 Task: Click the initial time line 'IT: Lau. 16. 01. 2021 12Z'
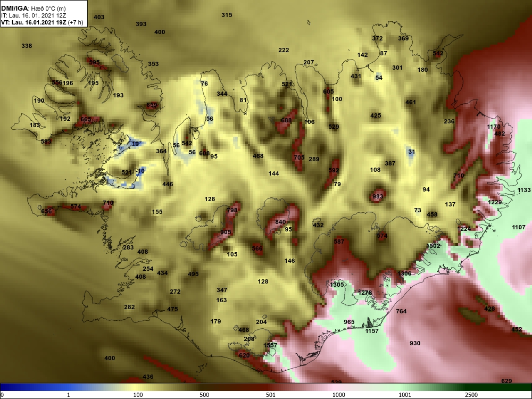click(x=33, y=15)
